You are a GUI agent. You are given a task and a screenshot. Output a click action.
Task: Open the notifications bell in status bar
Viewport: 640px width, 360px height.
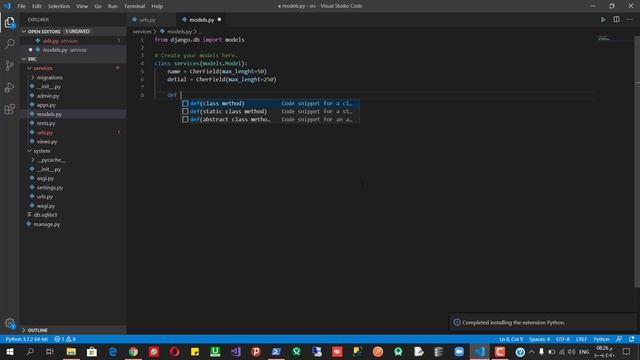[632, 339]
